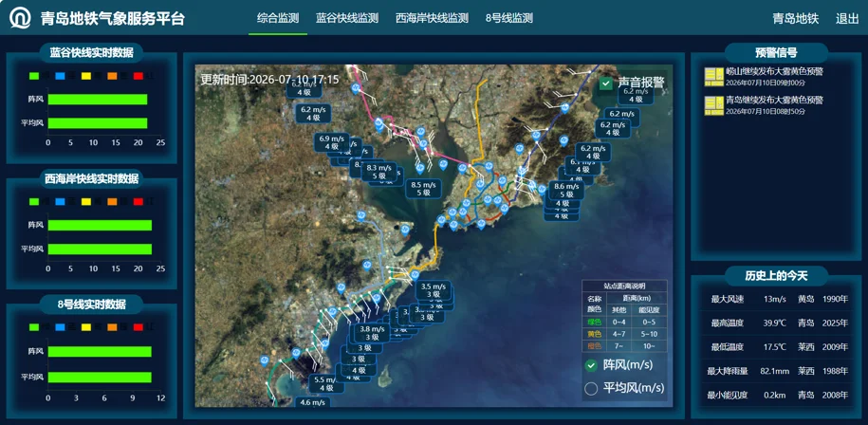Click the 青岛地铁气象服务平台 title
Screen dimensions: 868x425
pyautogui.click(x=112, y=18)
